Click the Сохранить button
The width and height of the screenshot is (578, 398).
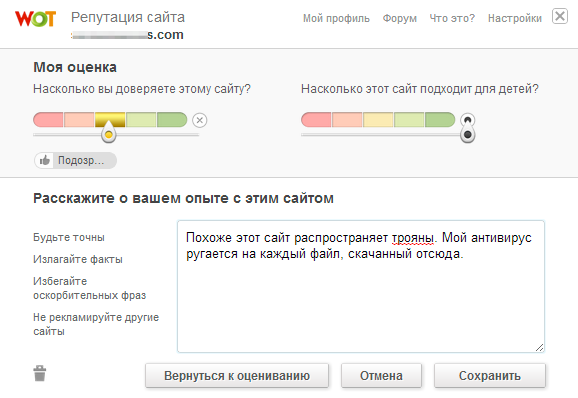coord(490,376)
